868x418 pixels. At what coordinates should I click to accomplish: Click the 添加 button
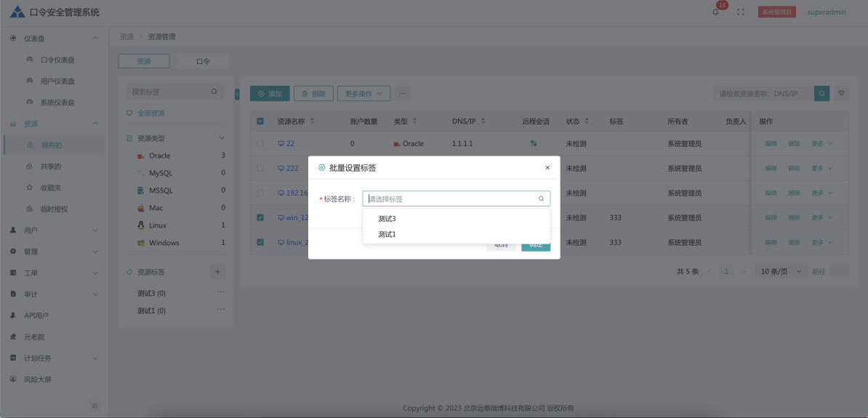[270, 94]
